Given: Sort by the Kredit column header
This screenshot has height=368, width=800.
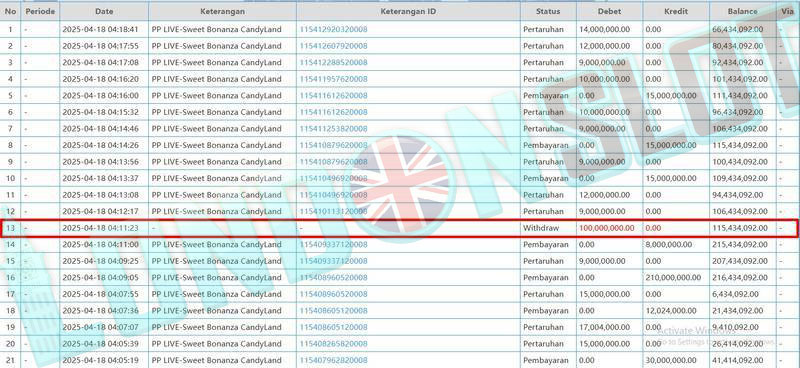Looking at the screenshot, I should tap(676, 11).
